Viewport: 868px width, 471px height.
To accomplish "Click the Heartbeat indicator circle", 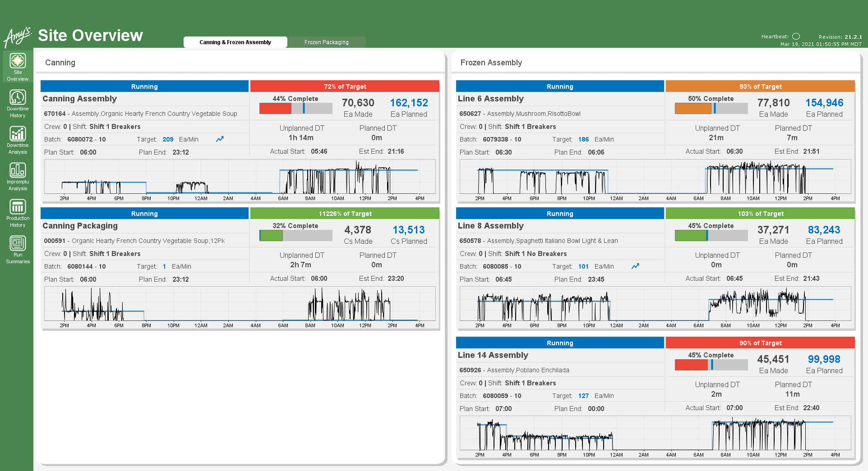I will (x=796, y=37).
